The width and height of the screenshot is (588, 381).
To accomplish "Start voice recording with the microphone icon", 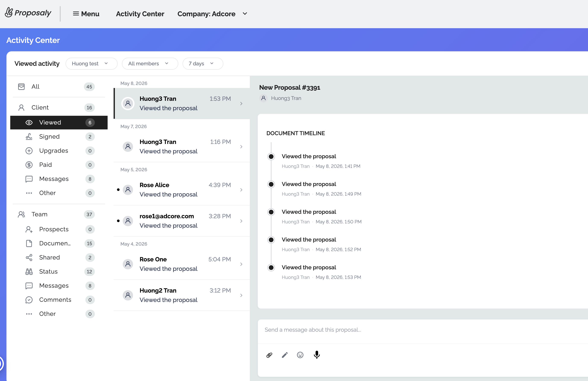I will coord(317,355).
